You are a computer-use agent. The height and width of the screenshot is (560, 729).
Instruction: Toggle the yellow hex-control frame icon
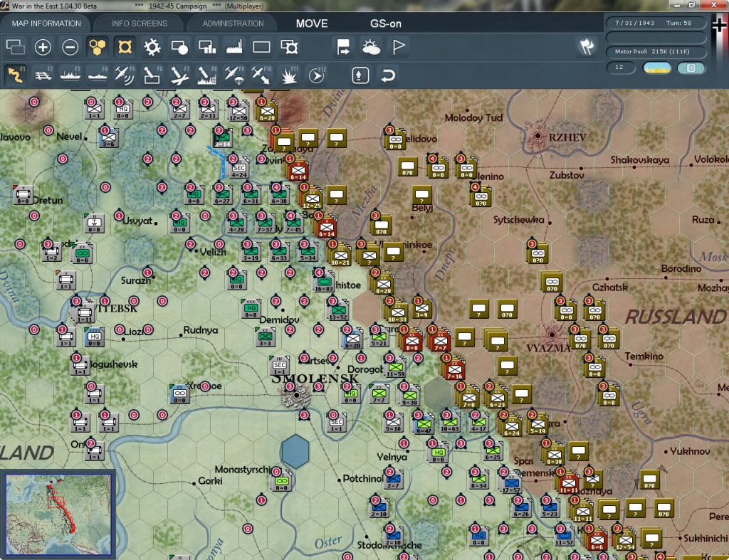click(x=125, y=47)
